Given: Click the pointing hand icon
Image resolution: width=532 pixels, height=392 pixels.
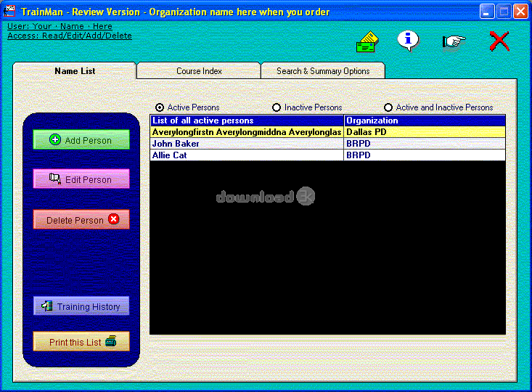Looking at the screenshot, I should coord(454,41).
